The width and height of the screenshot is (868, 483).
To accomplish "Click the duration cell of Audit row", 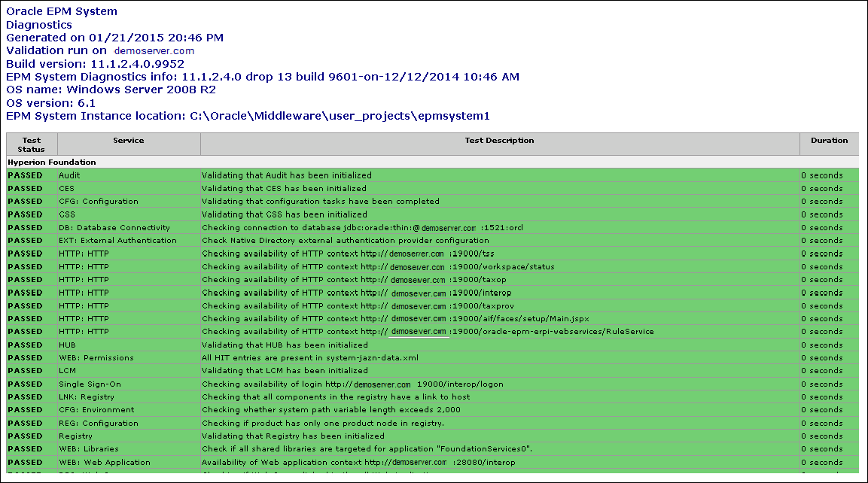I will [830, 175].
